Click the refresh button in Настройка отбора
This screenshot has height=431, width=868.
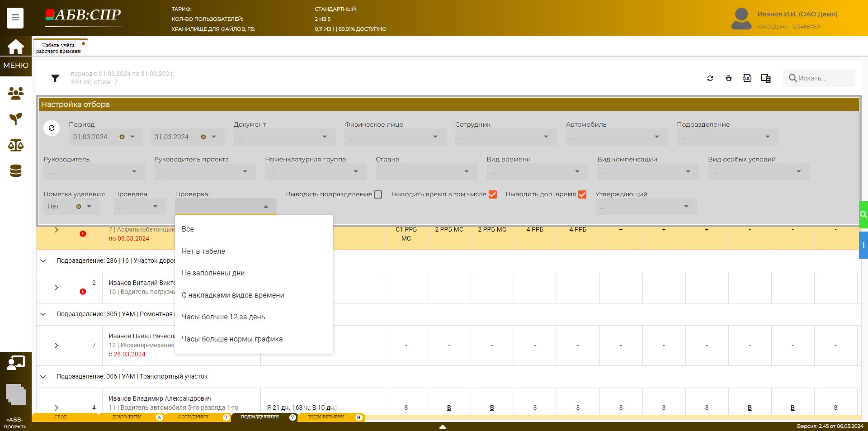coord(52,128)
